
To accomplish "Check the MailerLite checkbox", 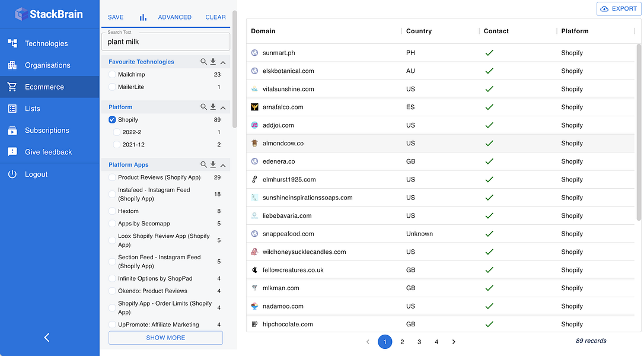I will (112, 87).
